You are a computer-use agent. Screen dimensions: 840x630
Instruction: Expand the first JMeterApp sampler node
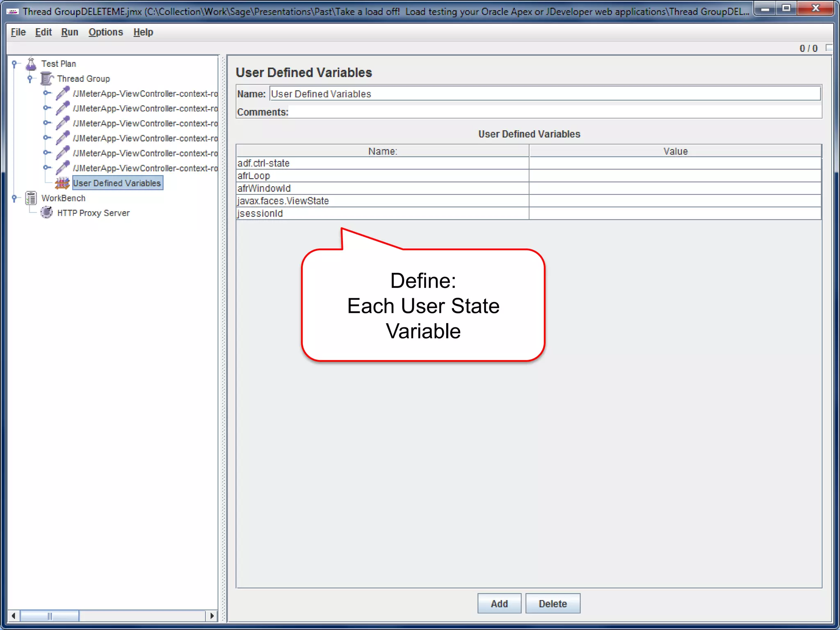tap(46, 93)
